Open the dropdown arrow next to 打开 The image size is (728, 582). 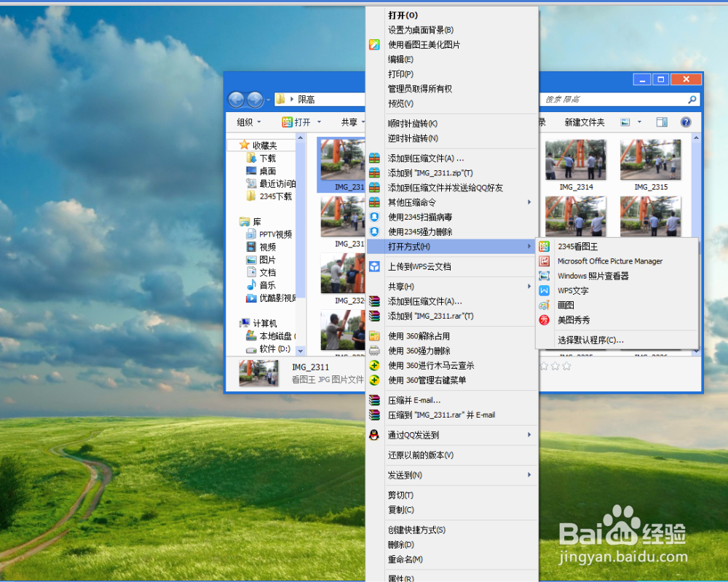[319, 122]
